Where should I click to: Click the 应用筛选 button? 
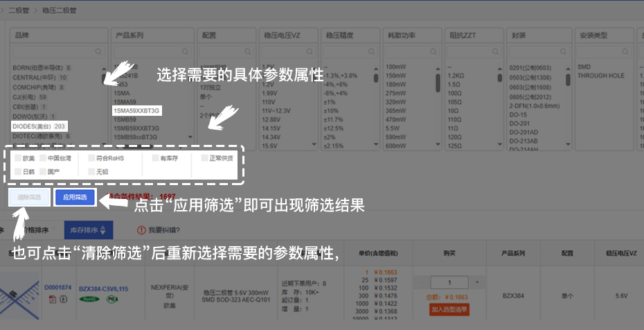point(75,198)
